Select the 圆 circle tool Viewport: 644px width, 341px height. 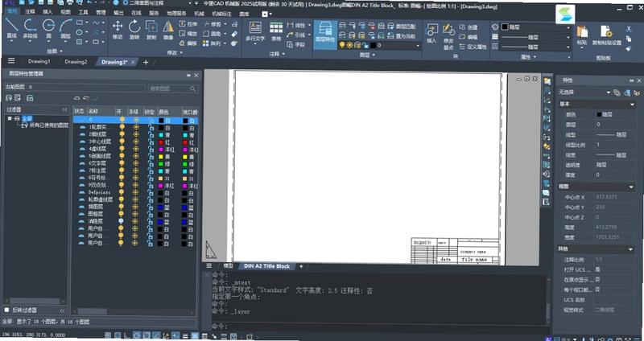(48, 29)
